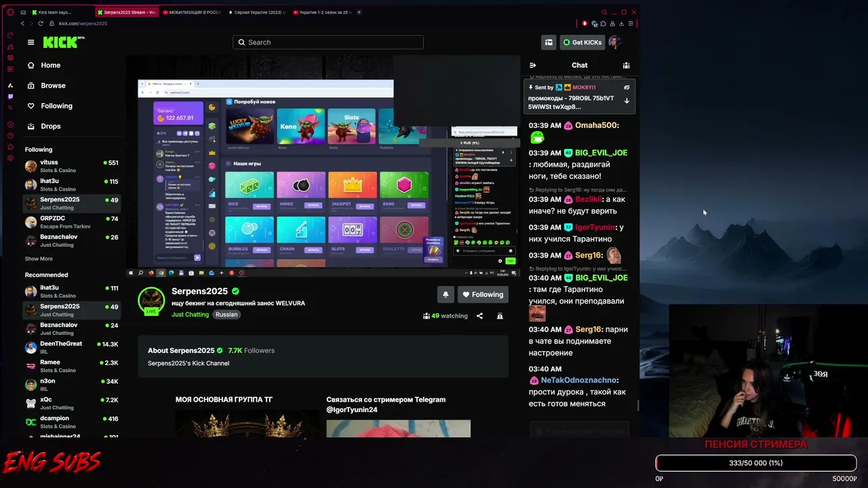Click NeTakOdnoznachno username in chat

pos(578,380)
